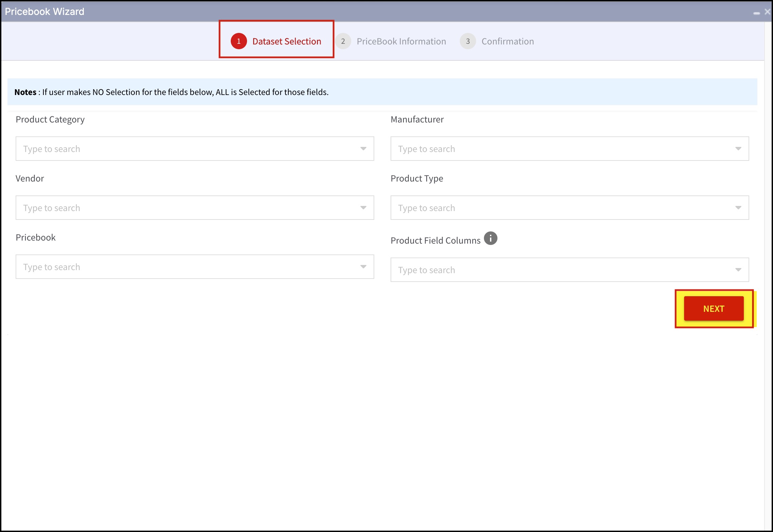The image size is (773, 532).
Task: Open the Pricebook dropdown arrow
Action: [x=363, y=267]
